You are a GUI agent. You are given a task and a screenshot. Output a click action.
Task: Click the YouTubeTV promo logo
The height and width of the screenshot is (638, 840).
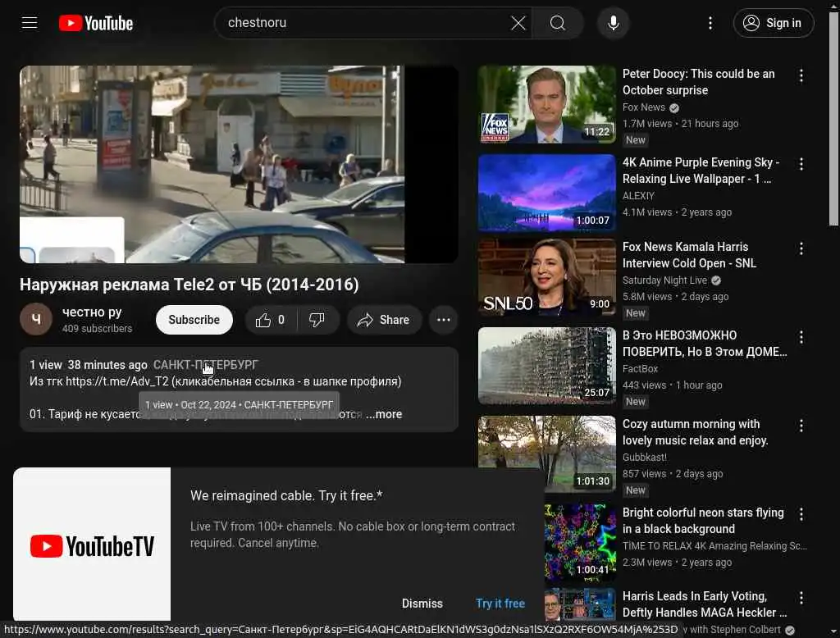point(92,545)
